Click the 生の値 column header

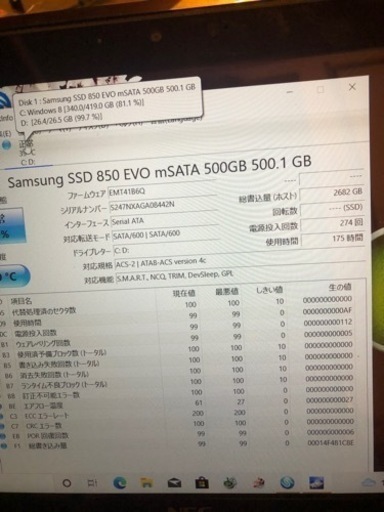coord(339,287)
